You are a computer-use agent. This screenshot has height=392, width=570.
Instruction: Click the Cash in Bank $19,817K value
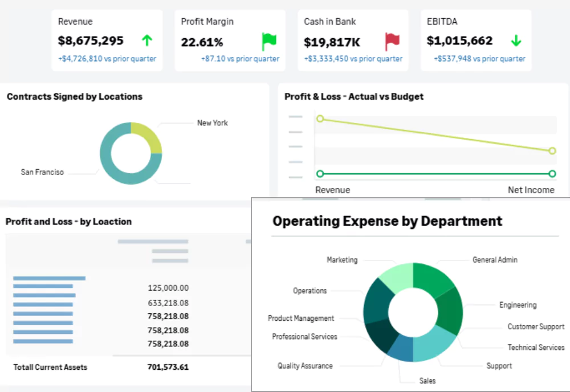(332, 42)
